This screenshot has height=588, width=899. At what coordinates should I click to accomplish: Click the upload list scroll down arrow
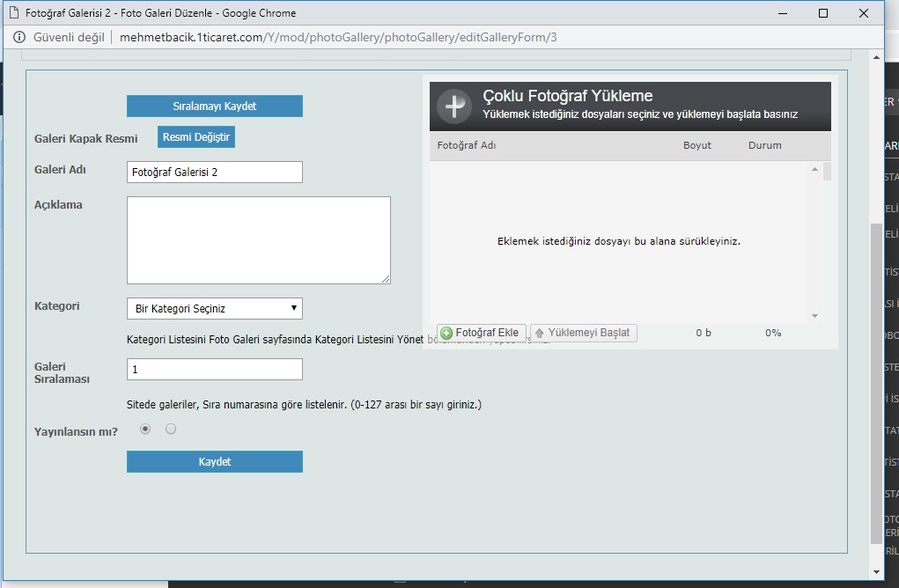(x=814, y=316)
